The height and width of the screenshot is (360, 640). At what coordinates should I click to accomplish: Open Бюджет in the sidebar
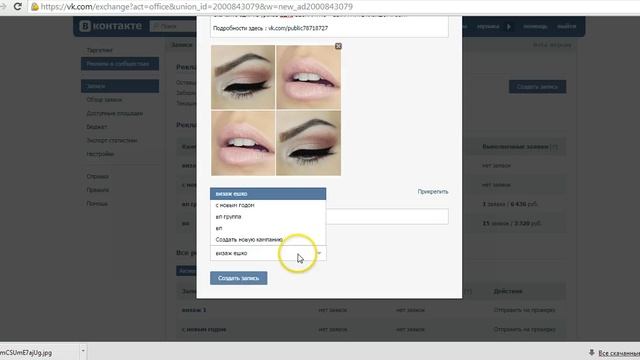(97, 127)
